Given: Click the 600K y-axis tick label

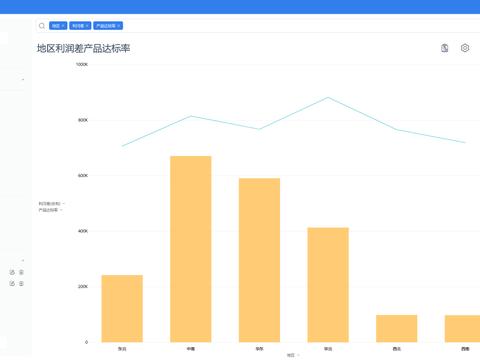Looking at the screenshot, I should 83,175.
